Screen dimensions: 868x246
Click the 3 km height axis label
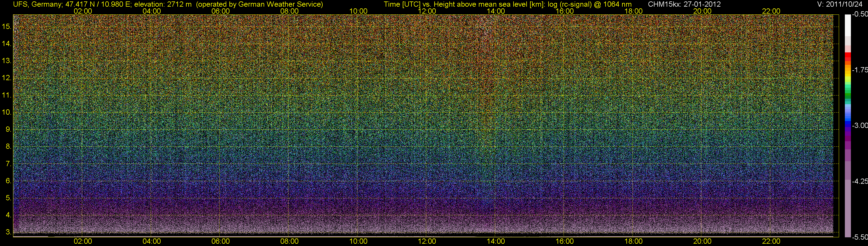point(8,232)
